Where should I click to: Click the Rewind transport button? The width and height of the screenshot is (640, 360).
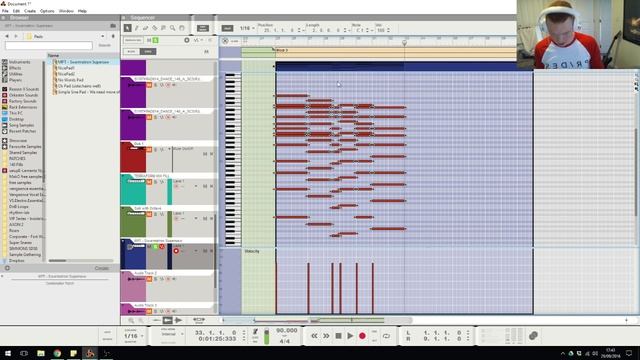pos(314,336)
